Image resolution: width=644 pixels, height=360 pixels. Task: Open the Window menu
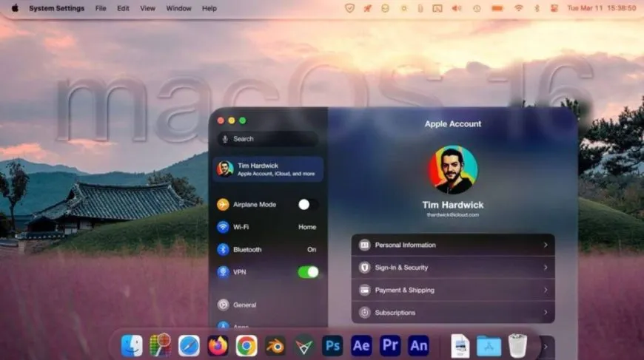click(x=178, y=8)
